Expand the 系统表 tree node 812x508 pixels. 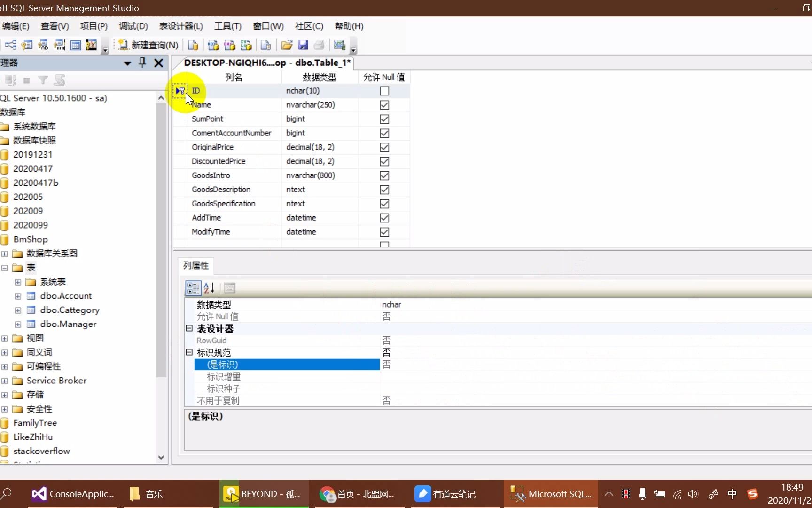[x=18, y=282]
